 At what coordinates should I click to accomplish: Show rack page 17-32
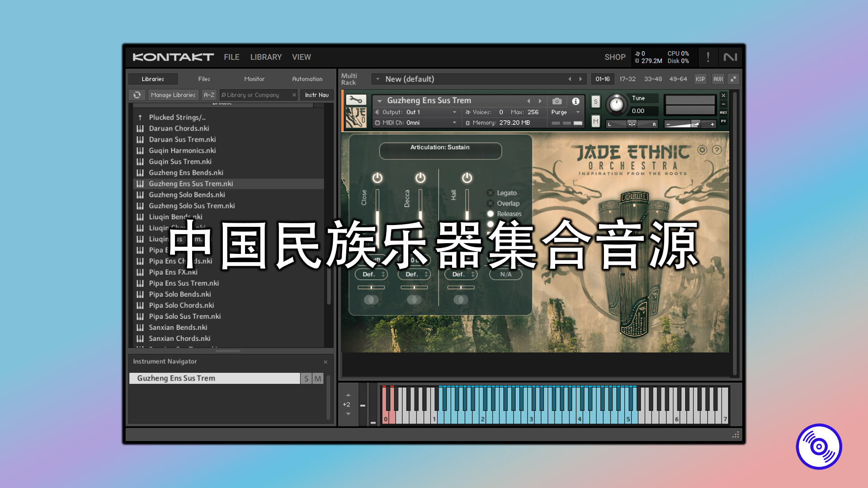627,79
